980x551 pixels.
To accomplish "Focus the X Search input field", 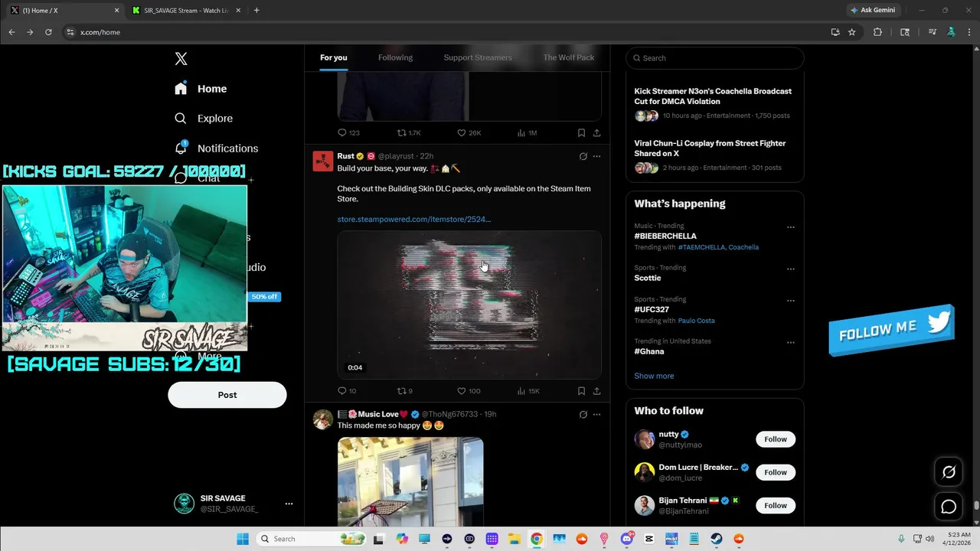I will point(715,58).
